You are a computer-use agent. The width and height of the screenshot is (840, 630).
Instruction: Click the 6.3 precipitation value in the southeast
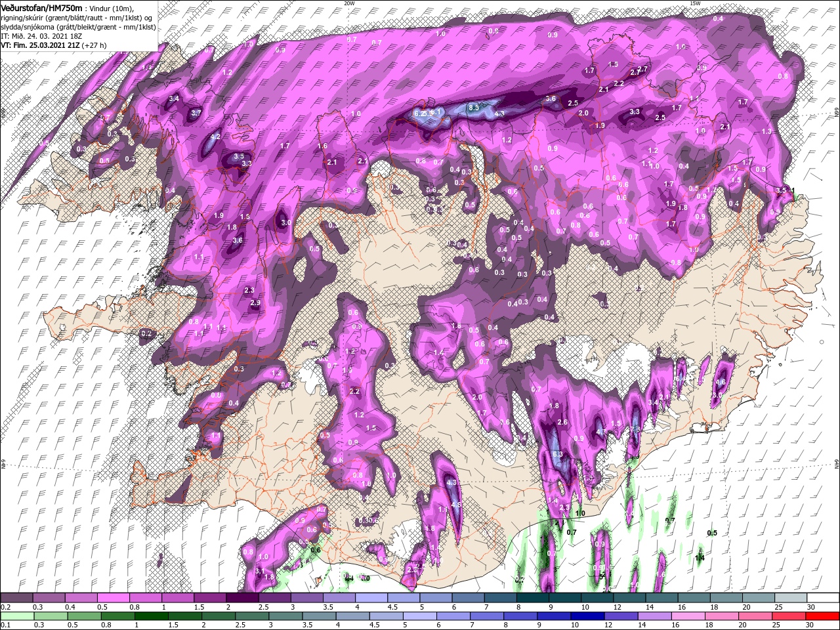(558, 454)
